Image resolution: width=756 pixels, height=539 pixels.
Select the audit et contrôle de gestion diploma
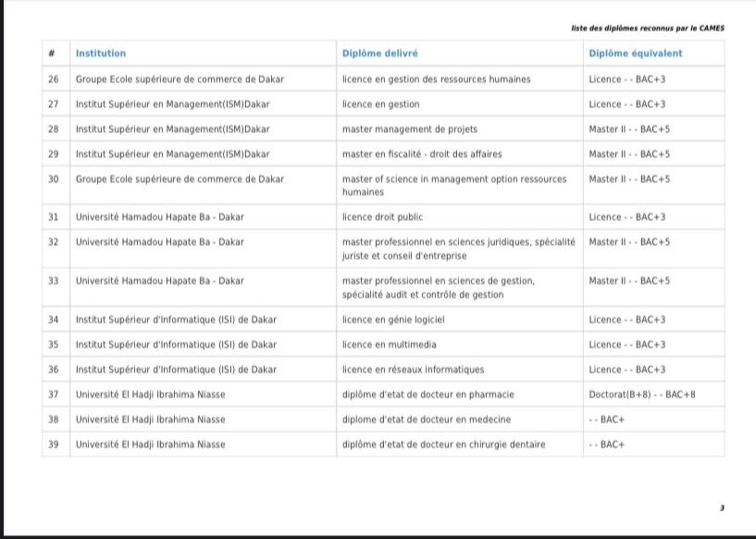(x=438, y=288)
